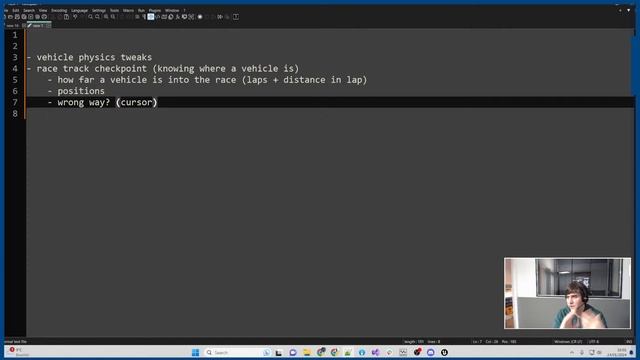Screen dimensions: 640x360
Task: Close the "new 1" tab with its X
Action: [49, 26]
